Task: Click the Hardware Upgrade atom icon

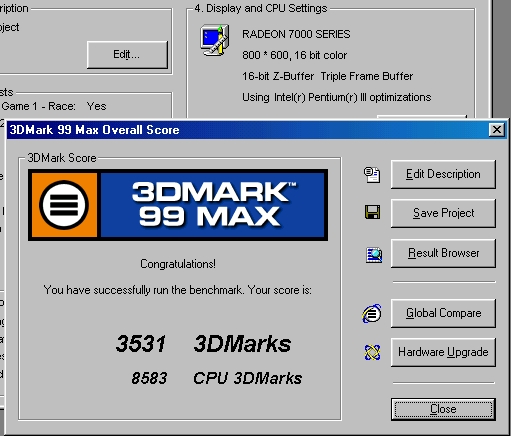Action: (x=372, y=352)
